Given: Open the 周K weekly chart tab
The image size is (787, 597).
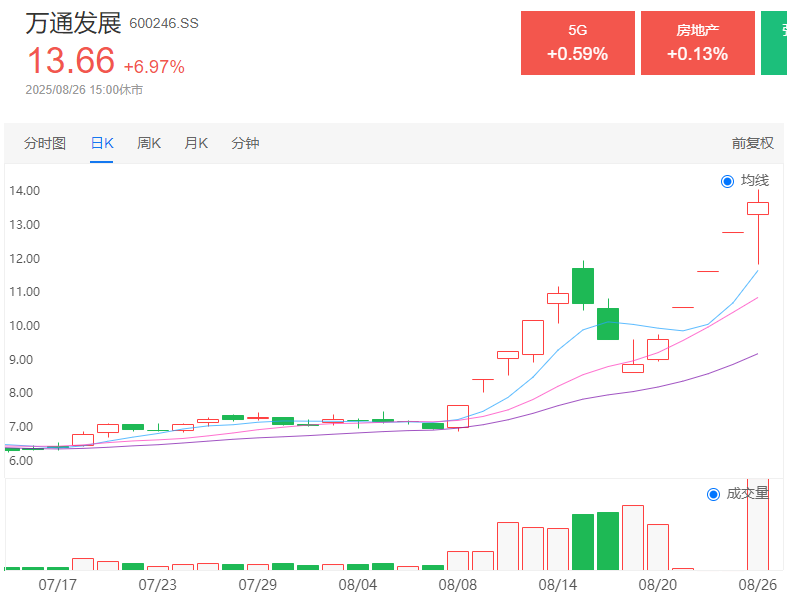Looking at the screenshot, I should tap(149, 144).
